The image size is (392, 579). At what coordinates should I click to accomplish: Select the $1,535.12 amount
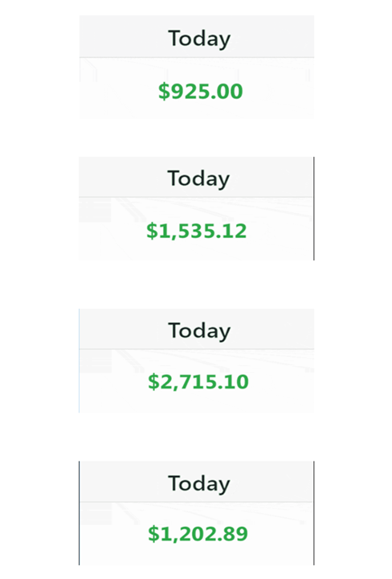pos(197,231)
